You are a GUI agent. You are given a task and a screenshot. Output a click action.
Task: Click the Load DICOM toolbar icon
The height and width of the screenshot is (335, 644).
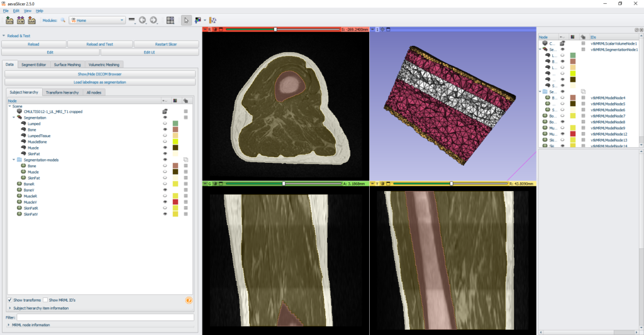click(x=20, y=21)
